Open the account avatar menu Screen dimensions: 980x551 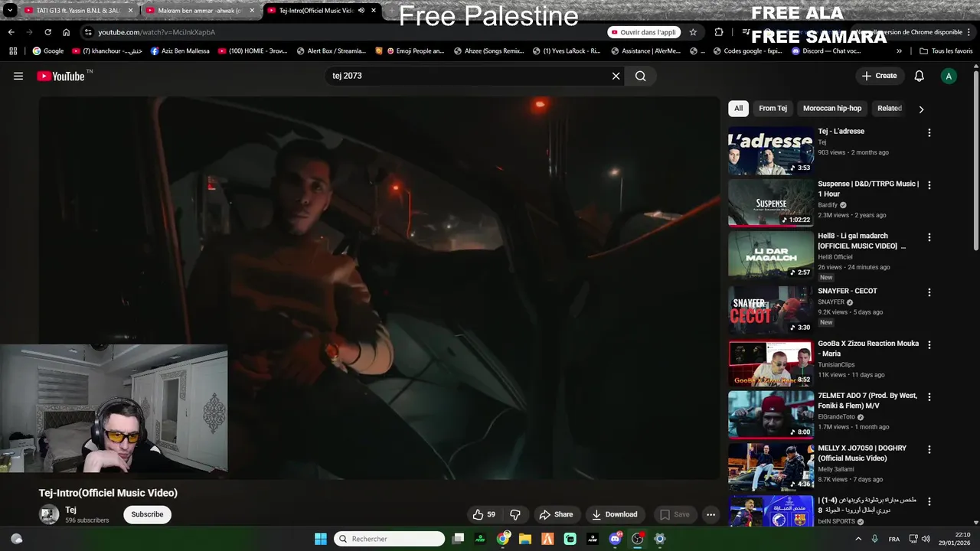(949, 76)
